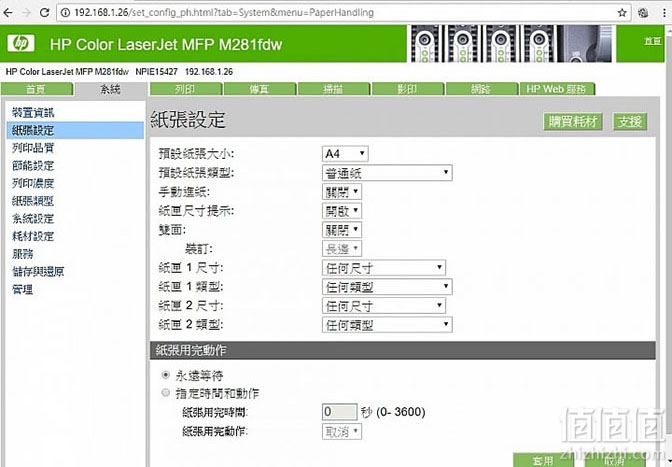Open the 預設紙張大小 A4 dropdown
Viewport: 672px width, 467px height.
click(345, 153)
